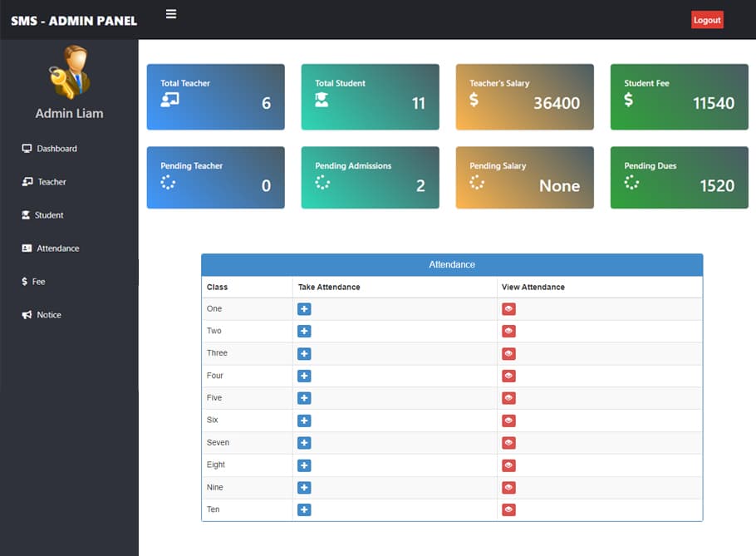Image resolution: width=756 pixels, height=556 pixels.
Task: Open the Pending Admissions card
Action: click(370, 178)
